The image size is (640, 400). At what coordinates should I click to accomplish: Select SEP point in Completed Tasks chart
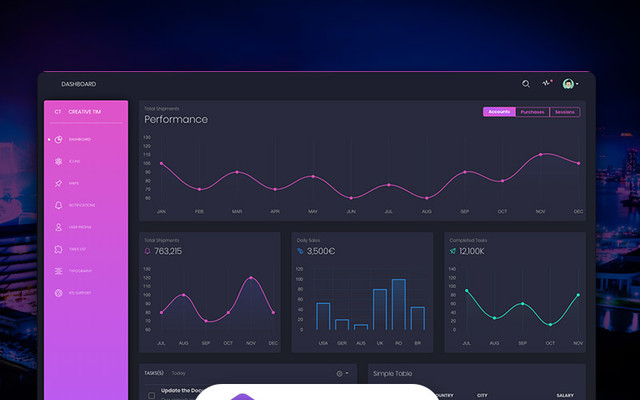click(522, 304)
